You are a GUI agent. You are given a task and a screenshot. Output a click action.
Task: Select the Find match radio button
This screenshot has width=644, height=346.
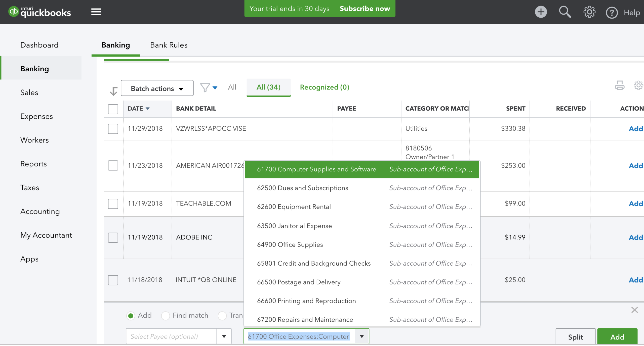(166, 316)
